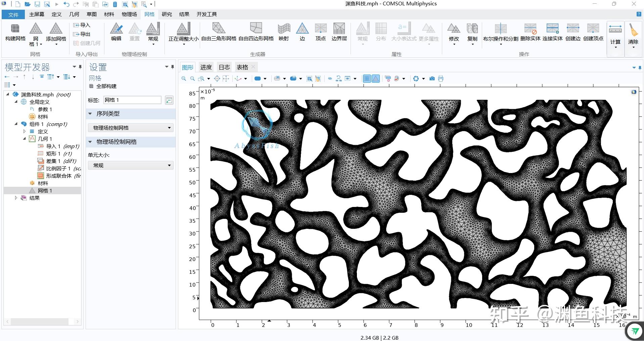This screenshot has width=644, height=341.
Task: Select the 自由四边形网格 free quad mesh tool
Action: (x=256, y=33)
